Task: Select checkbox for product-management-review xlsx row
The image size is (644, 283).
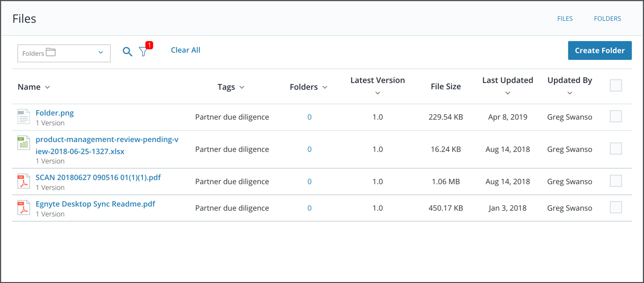Action: 616,148
